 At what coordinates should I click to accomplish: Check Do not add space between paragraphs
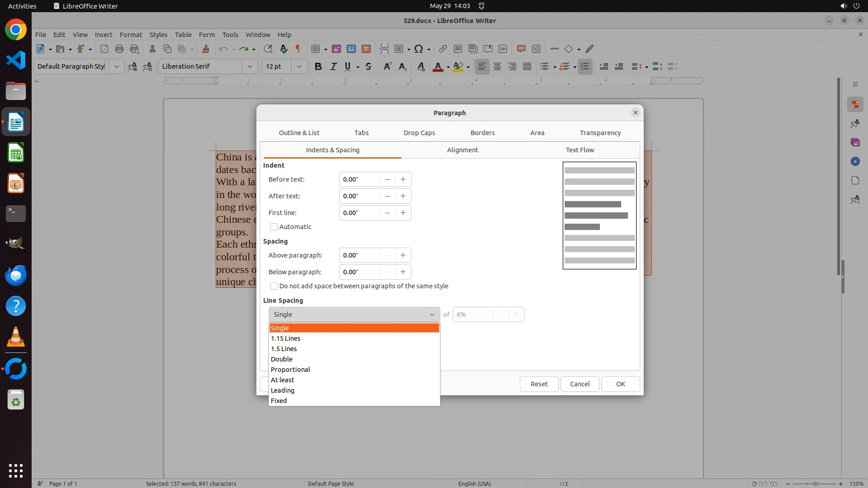pyautogui.click(x=274, y=286)
